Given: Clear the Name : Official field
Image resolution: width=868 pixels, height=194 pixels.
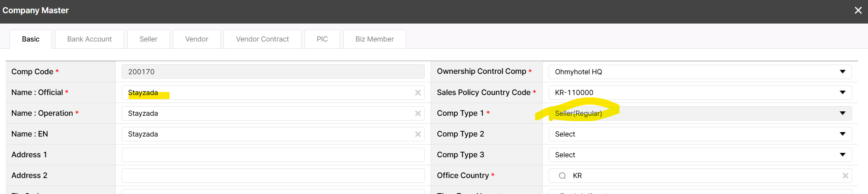Looking at the screenshot, I should (418, 93).
